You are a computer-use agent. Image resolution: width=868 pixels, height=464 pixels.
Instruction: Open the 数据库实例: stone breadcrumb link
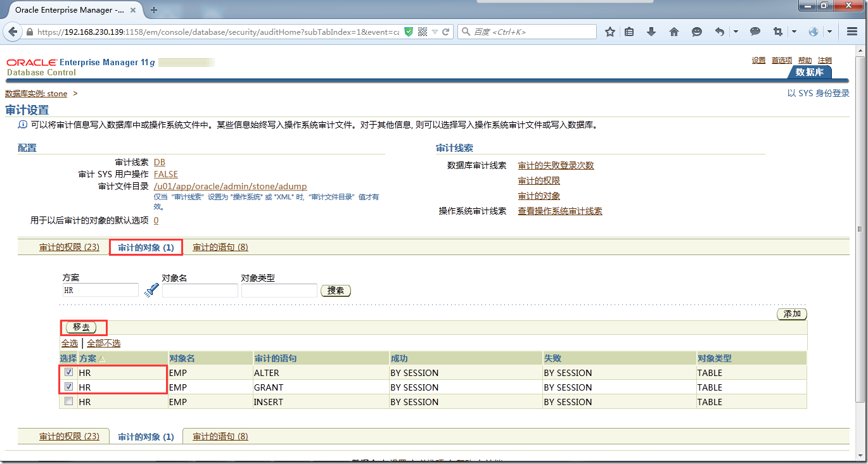pos(36,94)
